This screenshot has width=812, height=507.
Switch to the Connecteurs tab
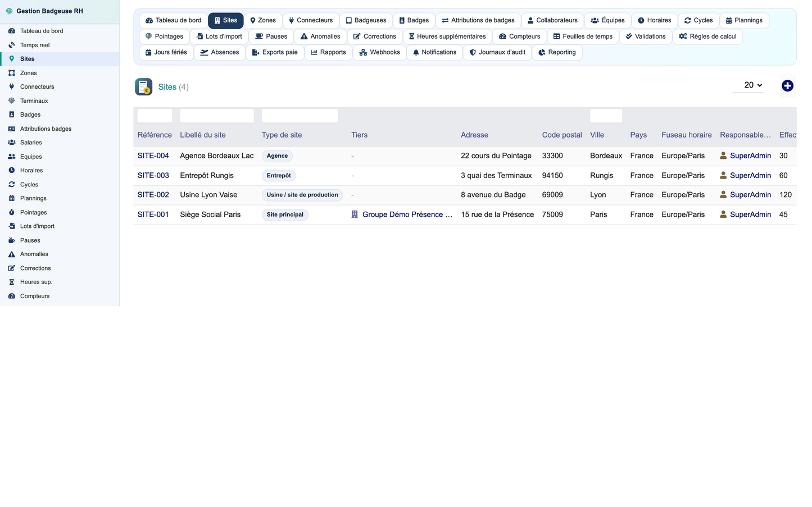311,20
